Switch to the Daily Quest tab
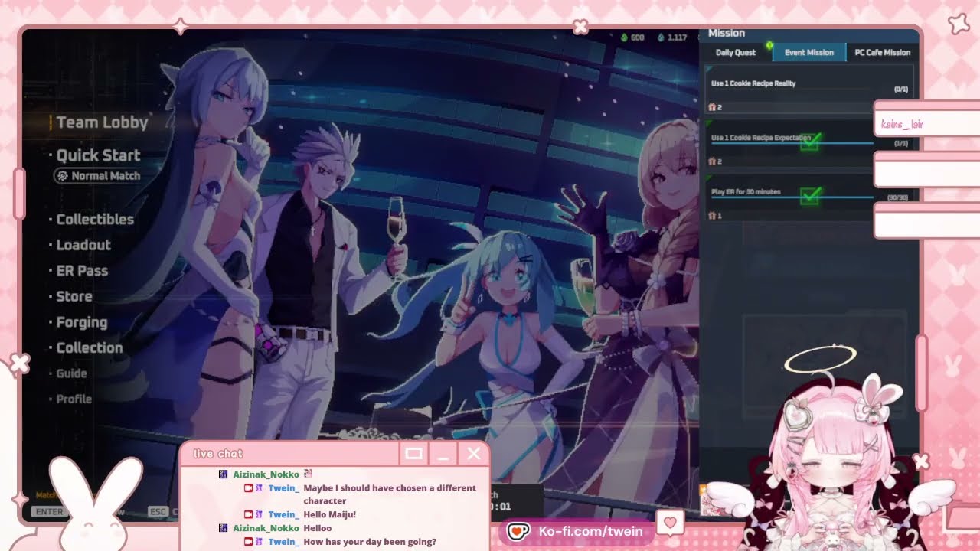This screenshot has height=551, width=980. coord(736,52)
